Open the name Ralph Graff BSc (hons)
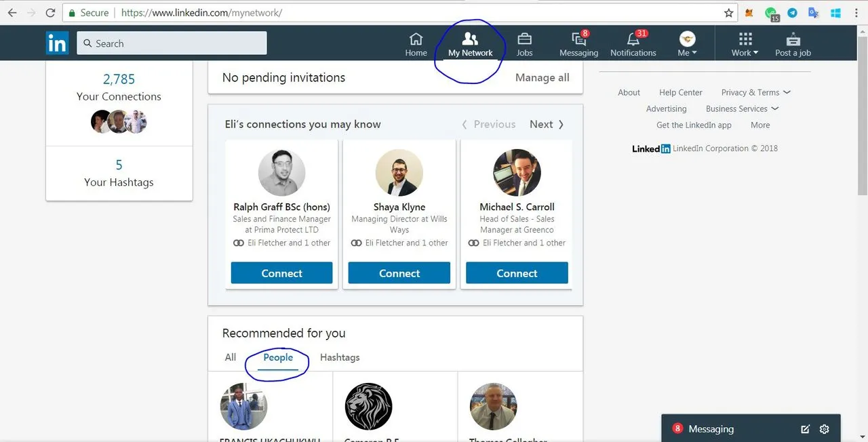This screenshot has height=442, width=868. pos(281,207)
